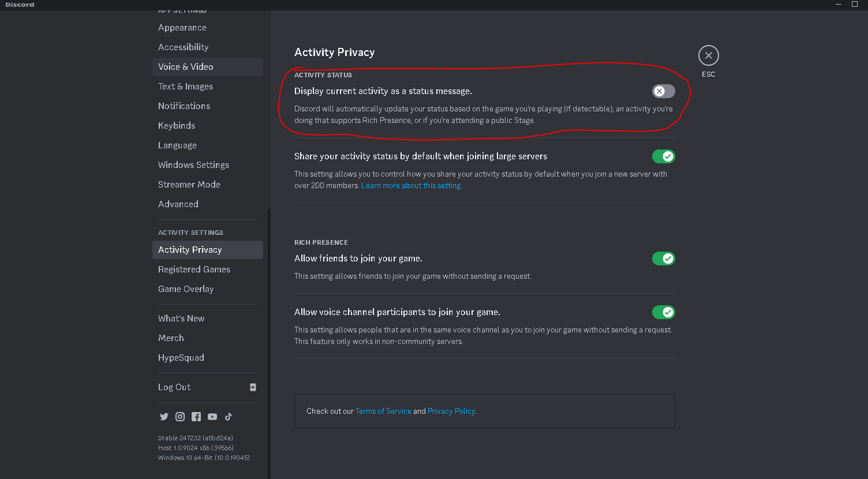The width and height of the screenshot is (868, 479).
Task: Open Discord's YouTube social icon
Action: pos(212,417)
